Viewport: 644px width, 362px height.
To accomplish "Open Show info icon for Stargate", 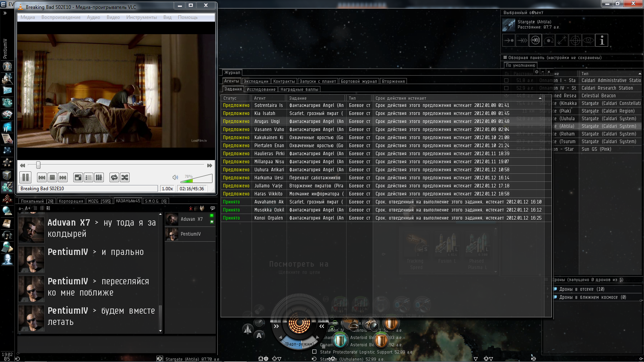I will (602, 40).
